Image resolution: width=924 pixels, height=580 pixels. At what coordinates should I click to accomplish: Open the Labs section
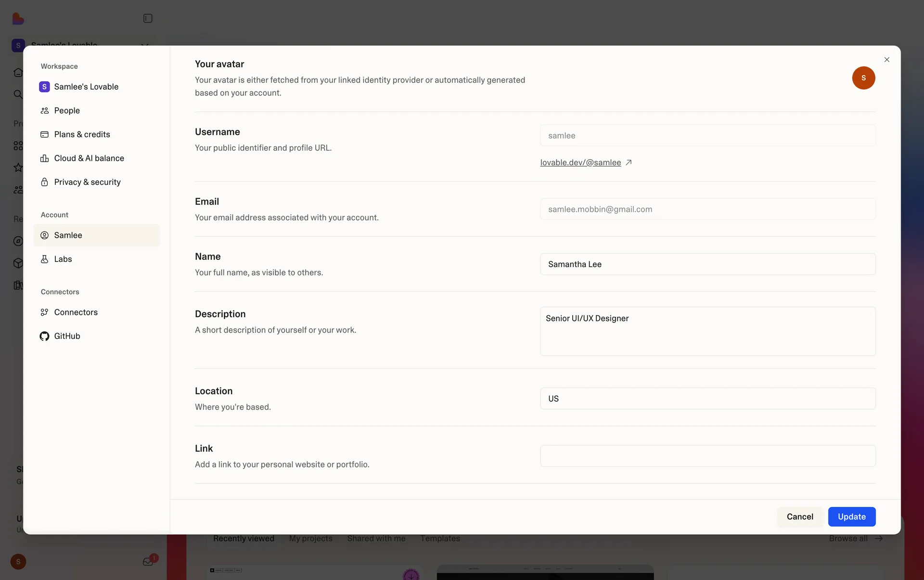point(63,259)
